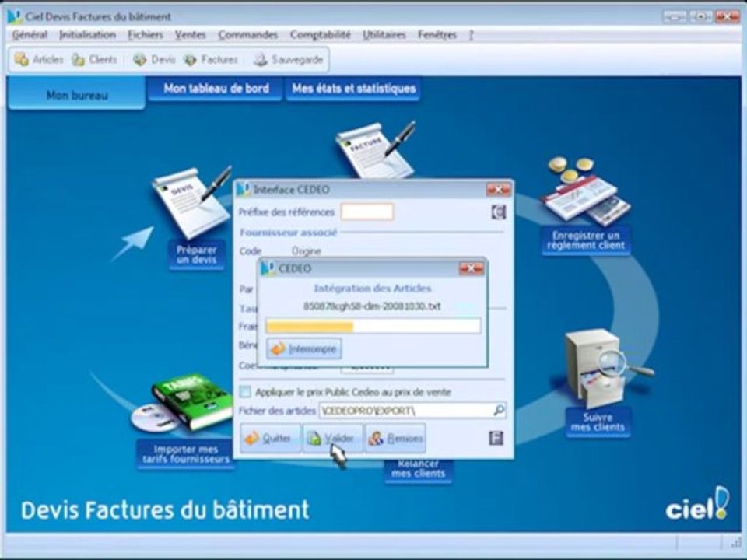747x560 pixels.
Task: Switch to Mon bureau tab
Action: click(77, 93)
